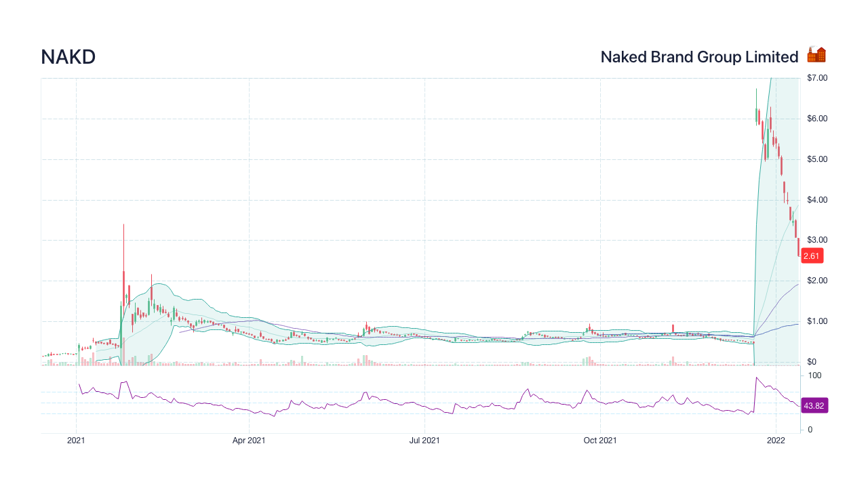Click the Oct 2021 date axis label
Image resolution: width=868 pixels, height=488 pixels.
[600, 441]
